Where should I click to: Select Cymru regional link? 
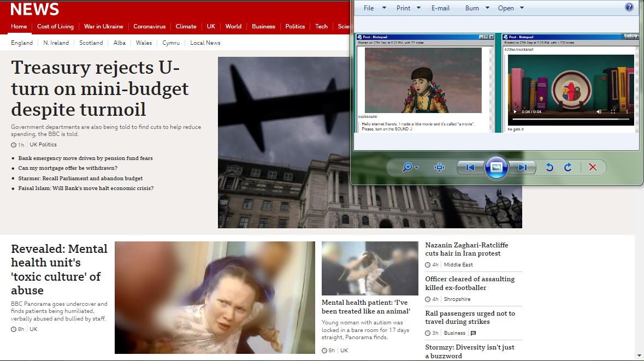(171, 43)
